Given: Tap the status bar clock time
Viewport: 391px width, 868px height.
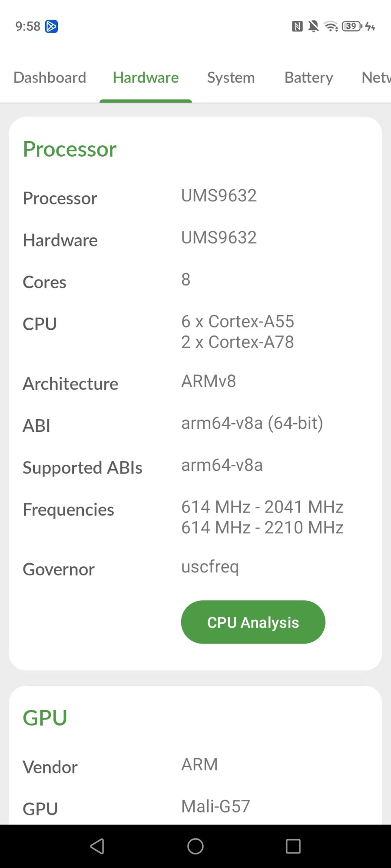Looking at the screenshot, I should tap(28, 26).
